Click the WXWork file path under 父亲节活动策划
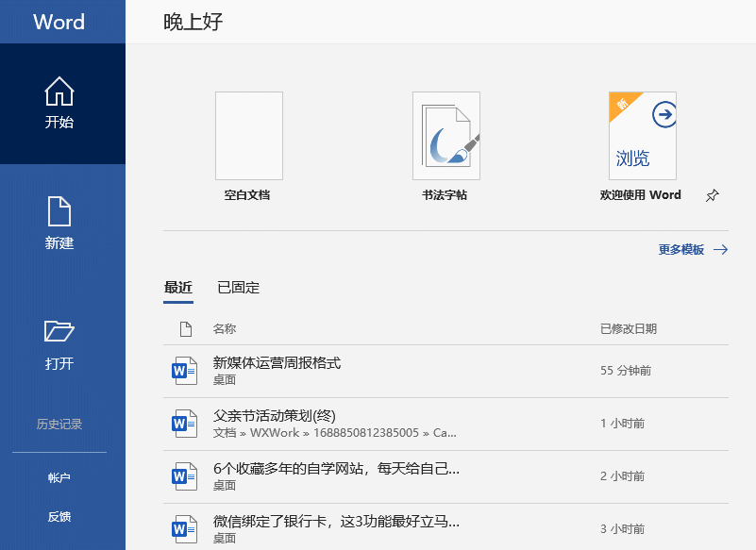Viewport: 756px width, 550px height. pyautogui.click(x=335, y=433)
